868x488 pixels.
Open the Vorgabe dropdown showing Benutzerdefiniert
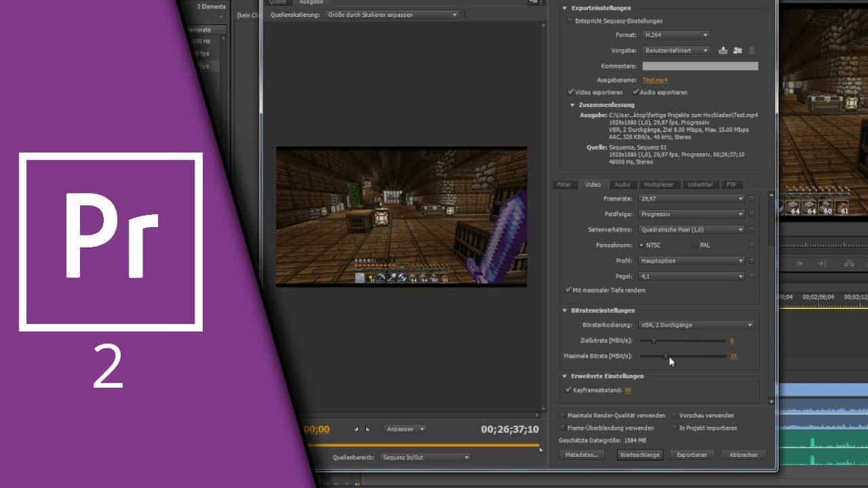pos(675,50)
